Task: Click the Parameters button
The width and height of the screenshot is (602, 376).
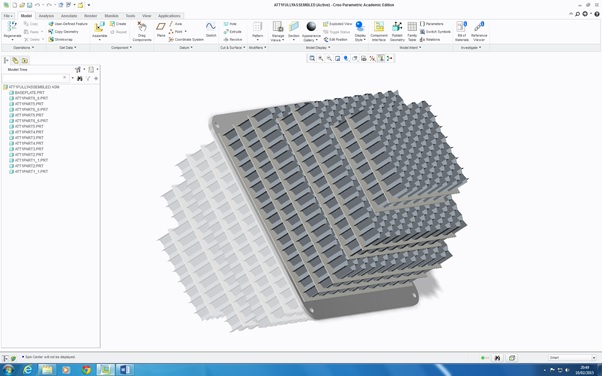Action: [x=432, y=24]
